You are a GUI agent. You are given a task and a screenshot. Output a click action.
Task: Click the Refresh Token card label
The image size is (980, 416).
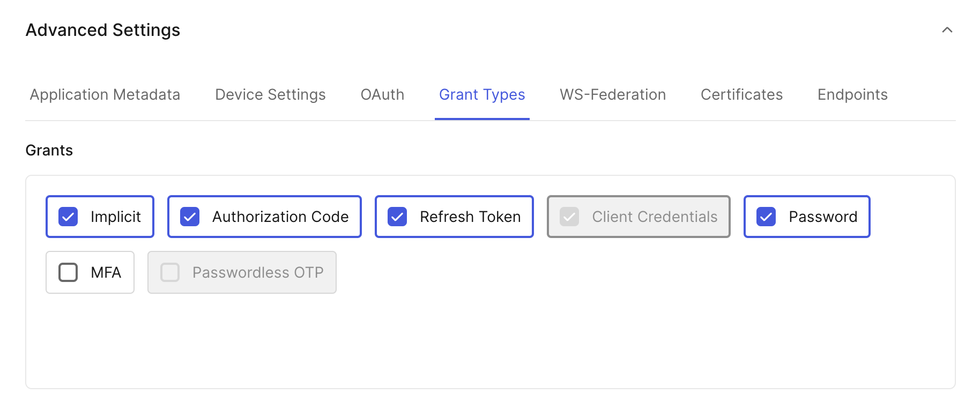pyautogui.click(x=470, y=217)
